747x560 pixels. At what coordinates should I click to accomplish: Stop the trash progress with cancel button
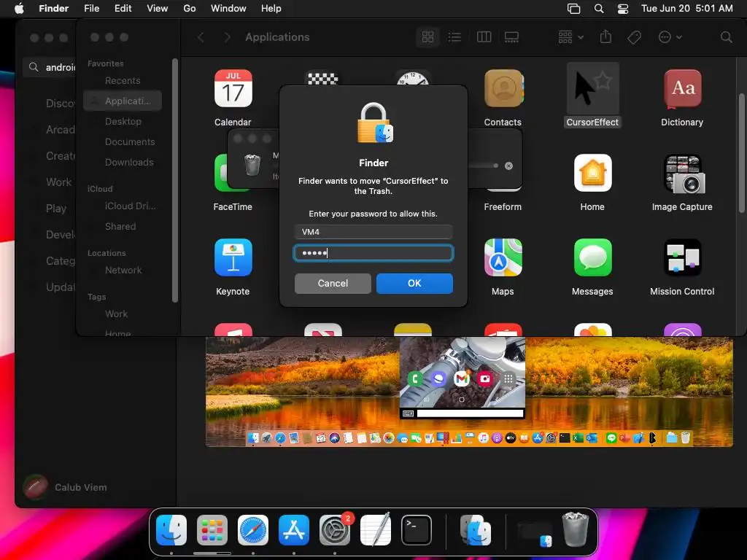[508, 166]
